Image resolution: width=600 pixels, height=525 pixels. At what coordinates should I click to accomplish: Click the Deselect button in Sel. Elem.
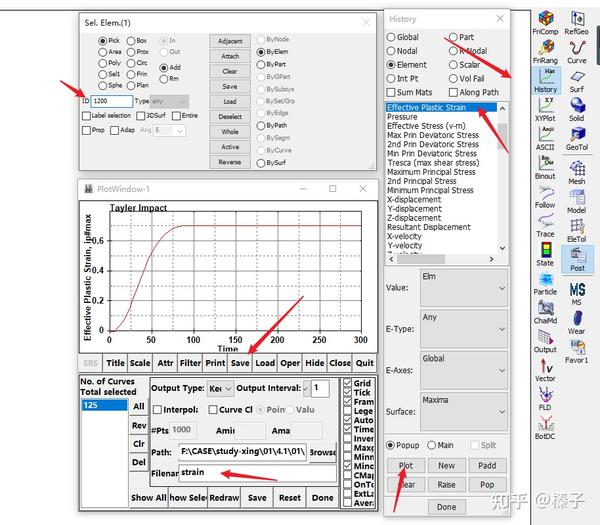(230, 116)
